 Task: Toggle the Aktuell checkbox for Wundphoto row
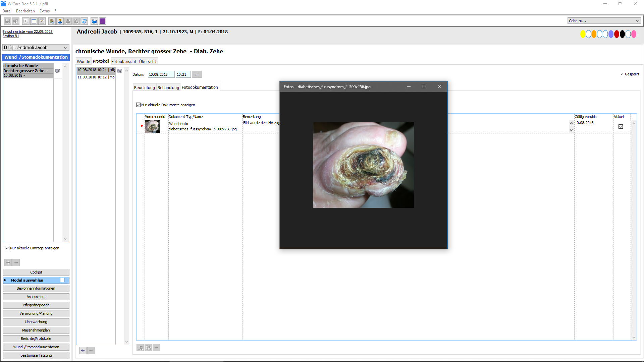pos(621,127)
